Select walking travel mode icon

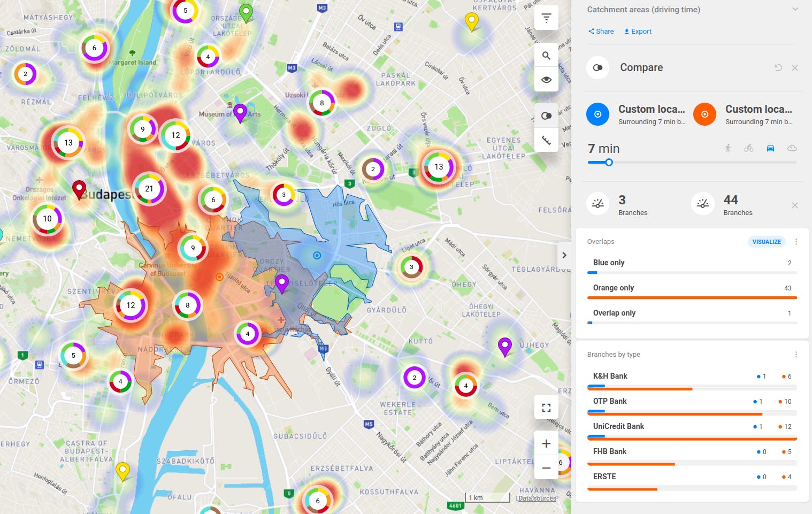[728, 148]
